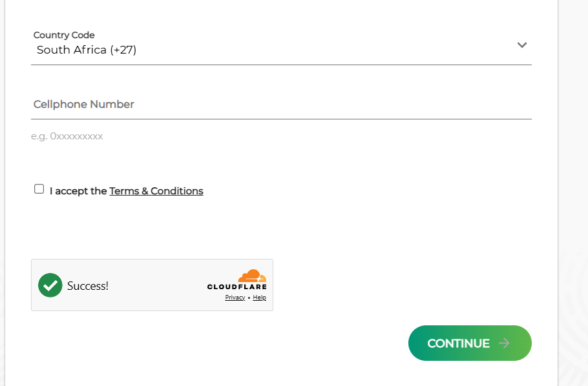Click the Country Code field label
Image resolution: width=588 pixels, height=386 pixels.
tap(64, 35)
